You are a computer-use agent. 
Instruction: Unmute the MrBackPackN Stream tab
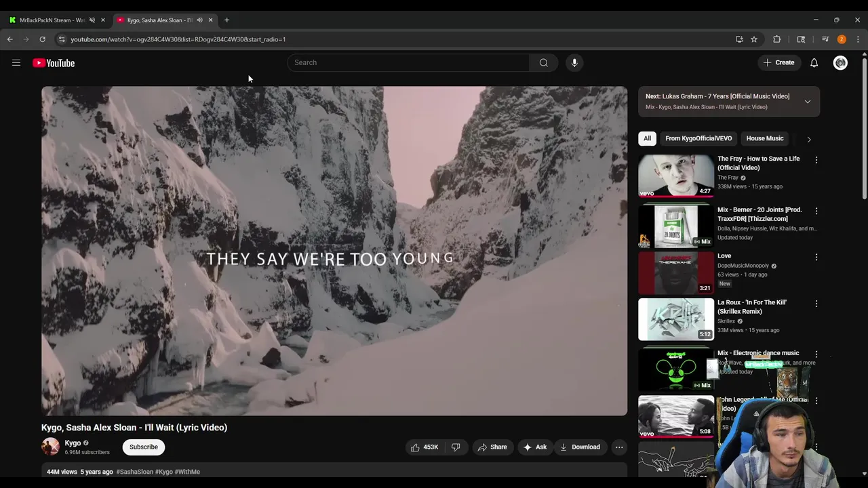click(92, 20)
